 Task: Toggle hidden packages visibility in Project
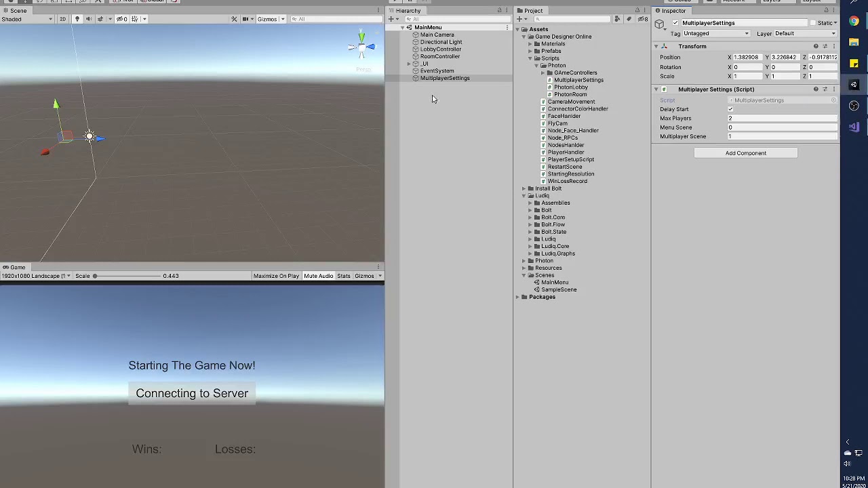tap(643, 19)
